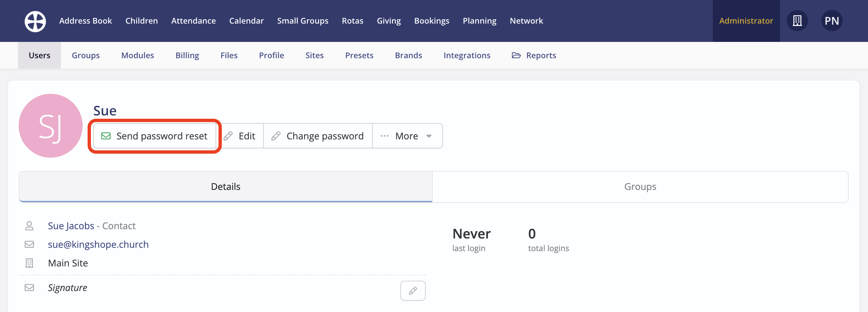Click the envelope icon beside sue@kingshope.church
Viewport: 868px width, 312px height.
point(30,244)
